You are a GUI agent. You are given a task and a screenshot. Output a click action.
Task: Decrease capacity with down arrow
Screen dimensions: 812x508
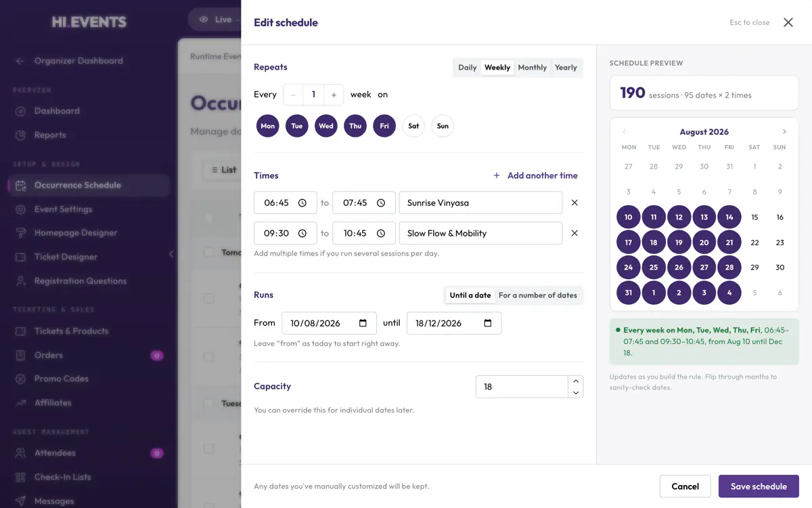[576, 392]
